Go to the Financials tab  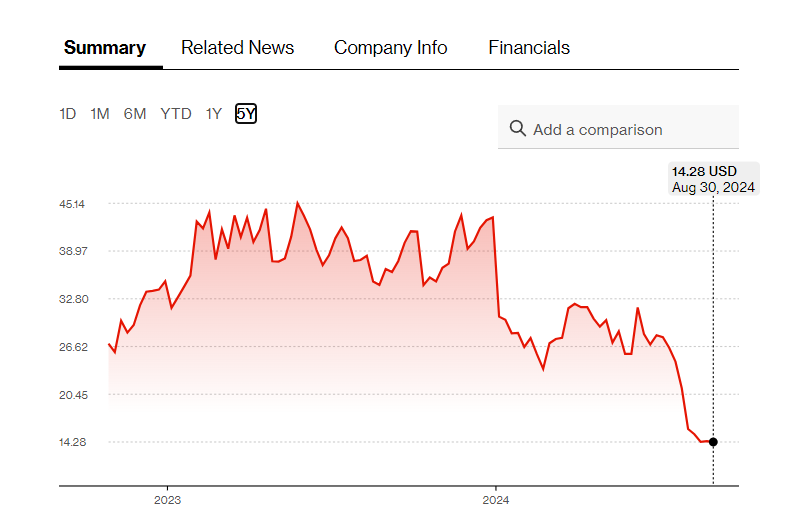(x=529, y=48)
